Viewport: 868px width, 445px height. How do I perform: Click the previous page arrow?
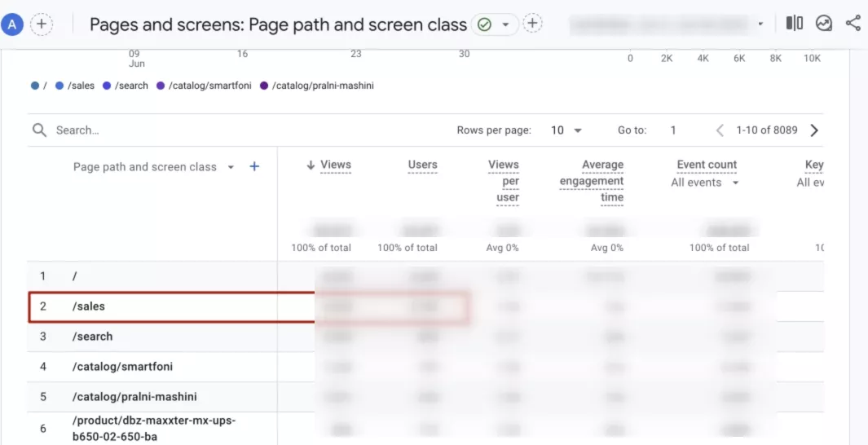720,130
